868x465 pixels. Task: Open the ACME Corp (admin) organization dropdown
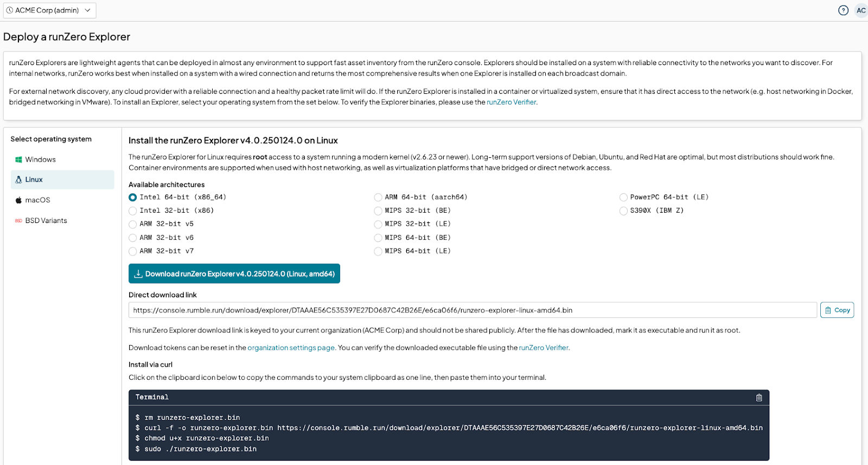(50, 10)
